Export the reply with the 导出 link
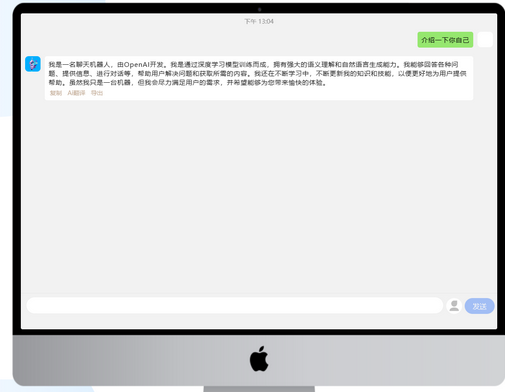The image size is (505, 392). (97, 93)
